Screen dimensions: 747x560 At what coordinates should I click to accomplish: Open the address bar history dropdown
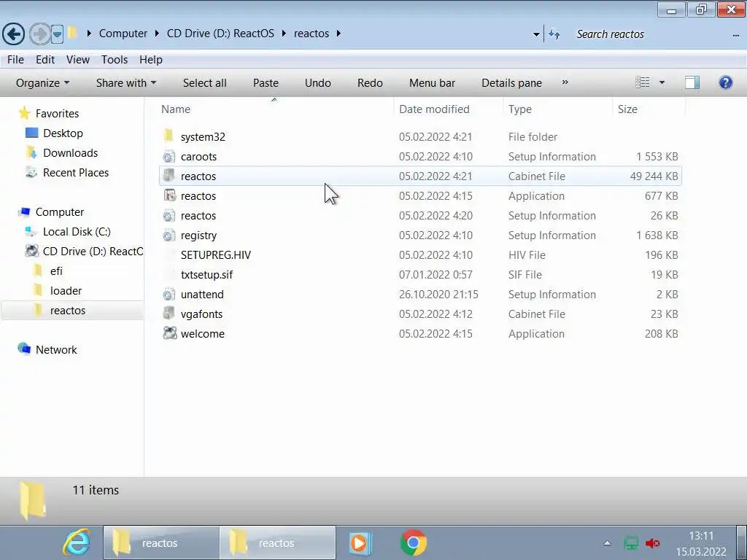click(536, 34)
